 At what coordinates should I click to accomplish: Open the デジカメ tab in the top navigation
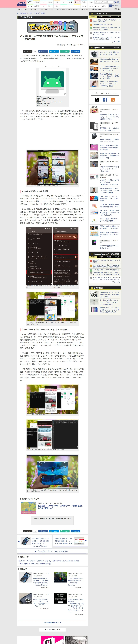point(50,2)
